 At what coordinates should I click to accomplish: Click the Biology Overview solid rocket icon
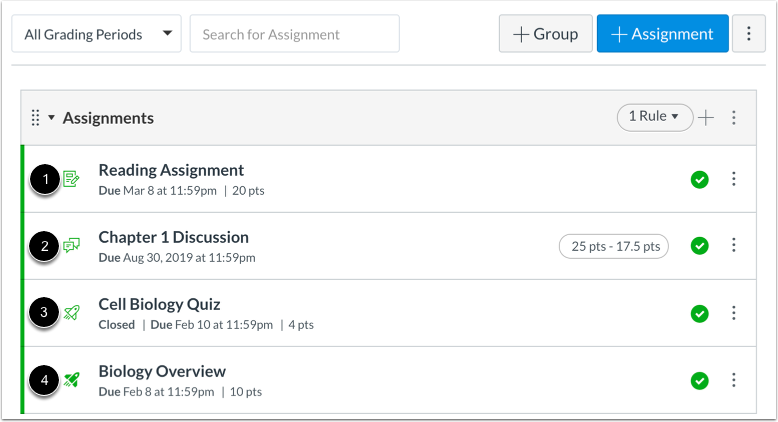click(71, 380)
